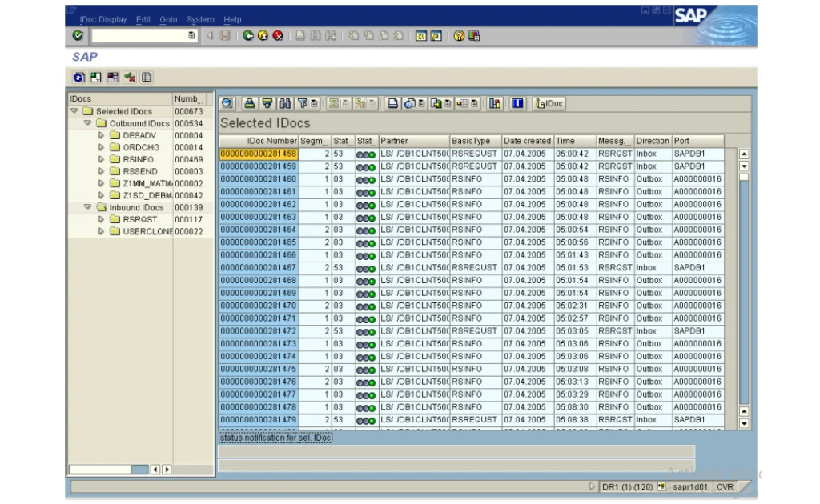
Task: Collapse the Selected IDocs tree node
Action: point(74,111)
